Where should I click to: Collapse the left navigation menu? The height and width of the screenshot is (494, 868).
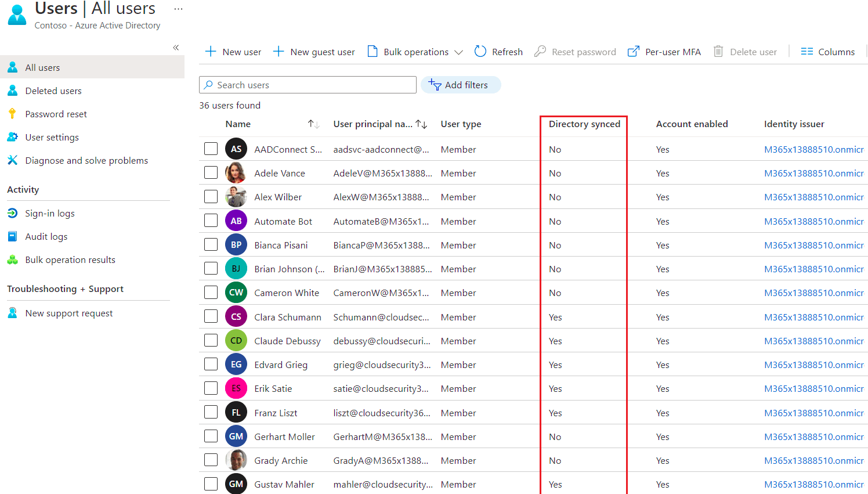(176, 48)
